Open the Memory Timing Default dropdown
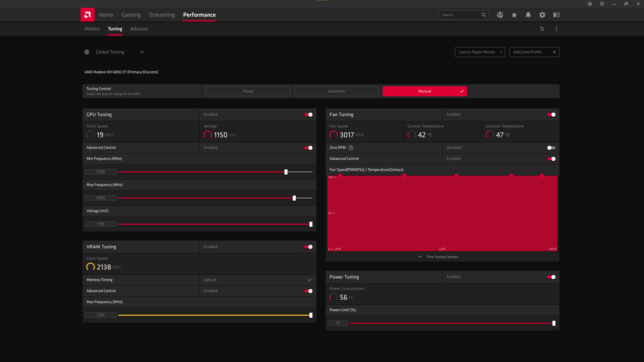 pos(258,280)
